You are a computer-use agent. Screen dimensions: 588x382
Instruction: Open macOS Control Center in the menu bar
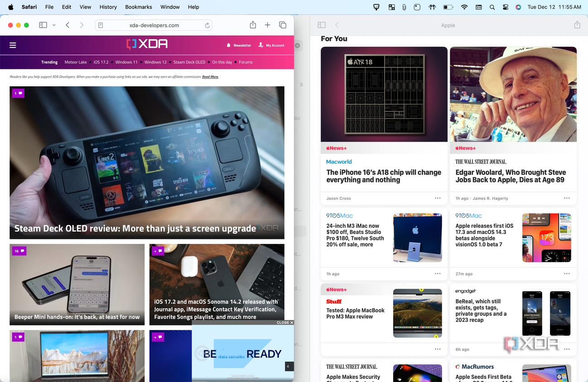click(x=506, y=7)
